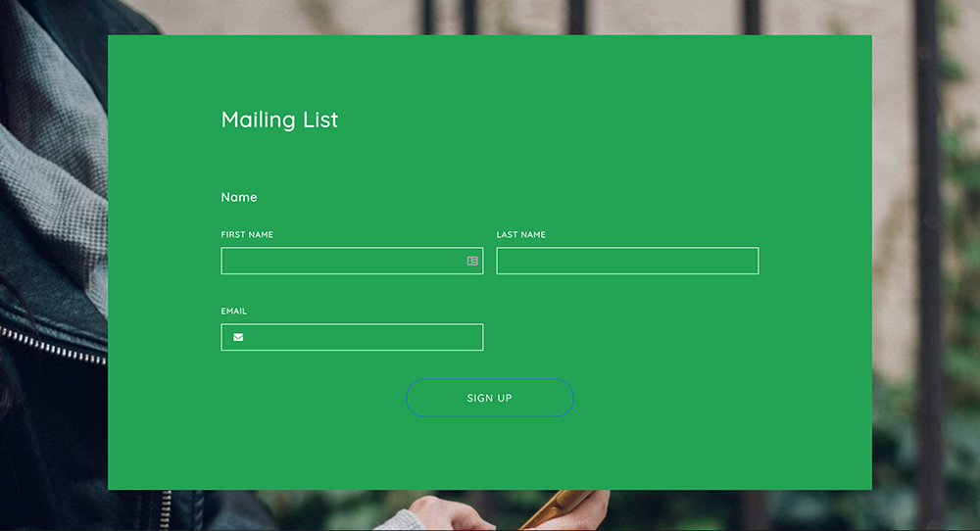Click the Mailing List heading

279,120
